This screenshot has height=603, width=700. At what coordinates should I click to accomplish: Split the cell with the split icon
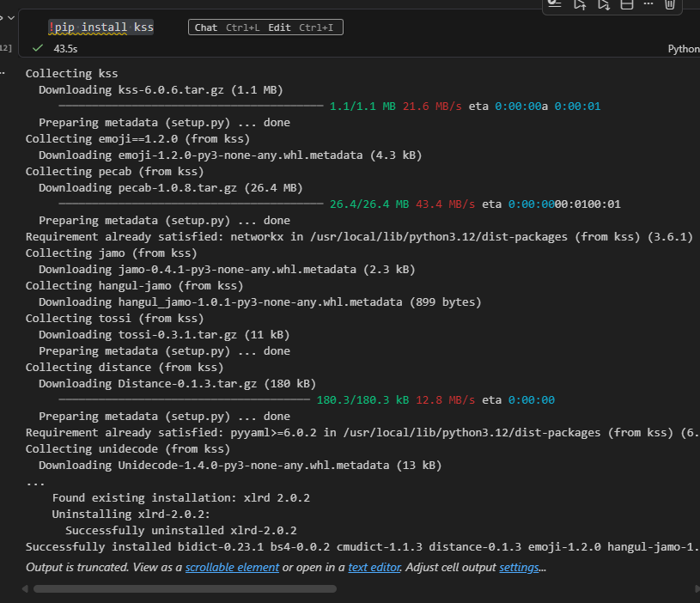click(x=627, y=5)
